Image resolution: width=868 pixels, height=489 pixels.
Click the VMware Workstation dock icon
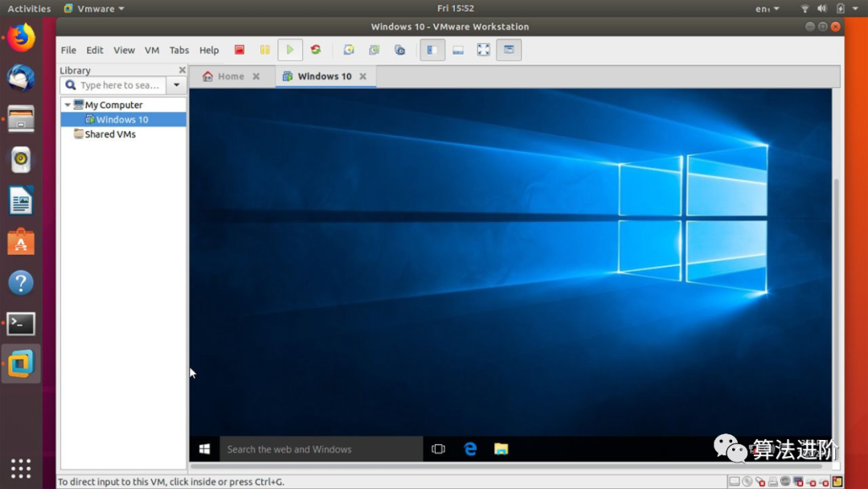(x=21, y=364)
